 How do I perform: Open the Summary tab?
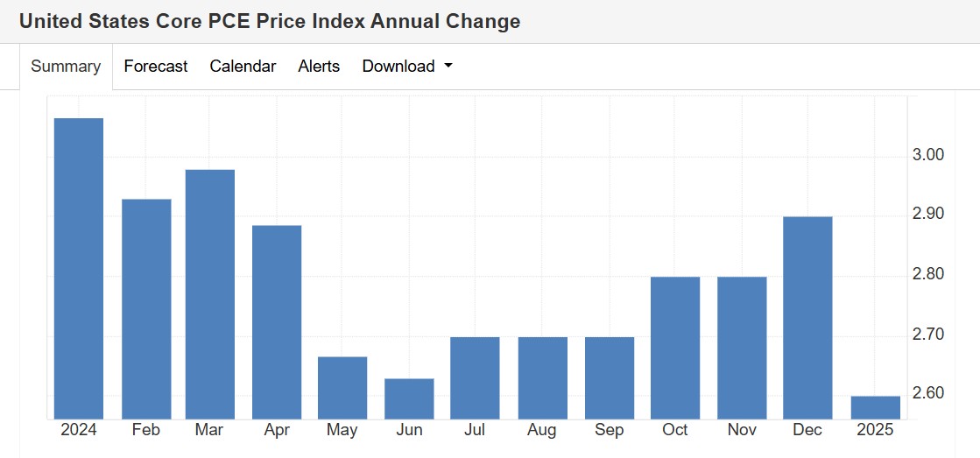(66, 67)
